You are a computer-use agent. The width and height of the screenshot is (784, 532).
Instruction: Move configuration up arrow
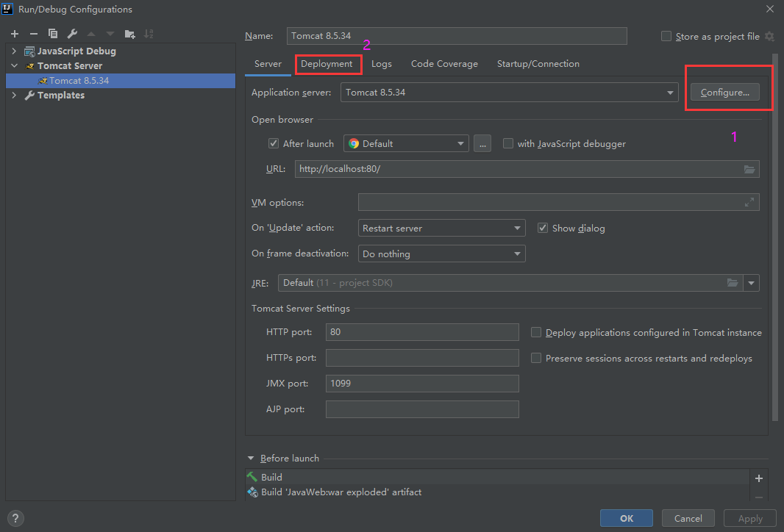coord(91,34)
